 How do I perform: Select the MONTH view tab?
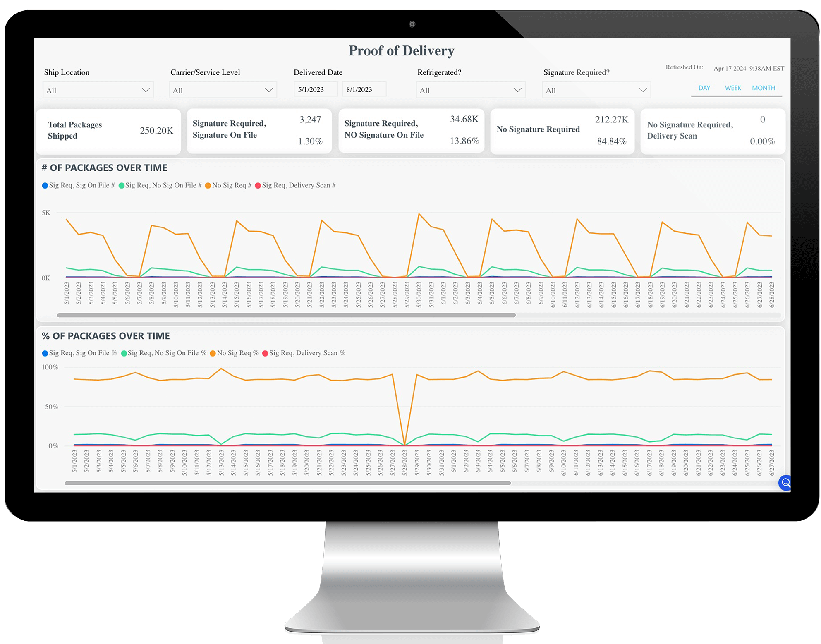coord(764,88)
